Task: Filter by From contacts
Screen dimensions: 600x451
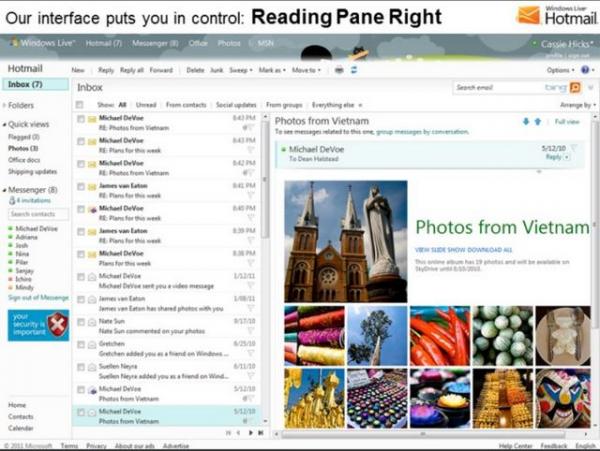Action: 186,105
